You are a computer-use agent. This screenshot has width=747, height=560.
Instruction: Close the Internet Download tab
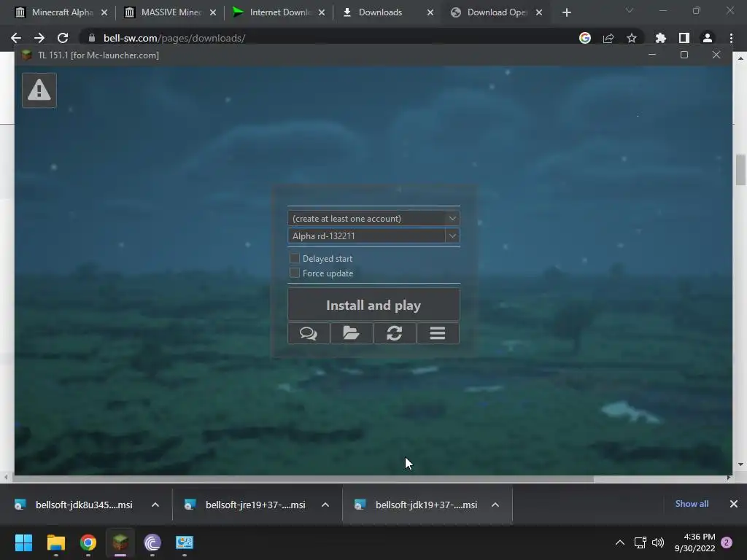[322, 12]
